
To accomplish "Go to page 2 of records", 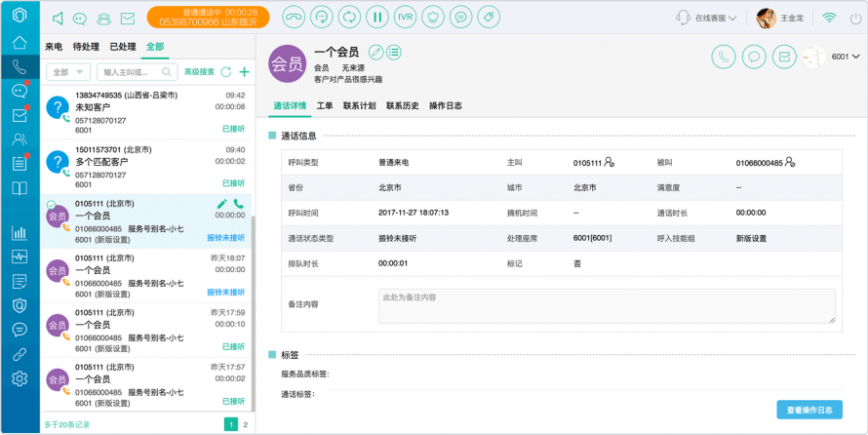I will pyautogui.click(x=245, y=424).
